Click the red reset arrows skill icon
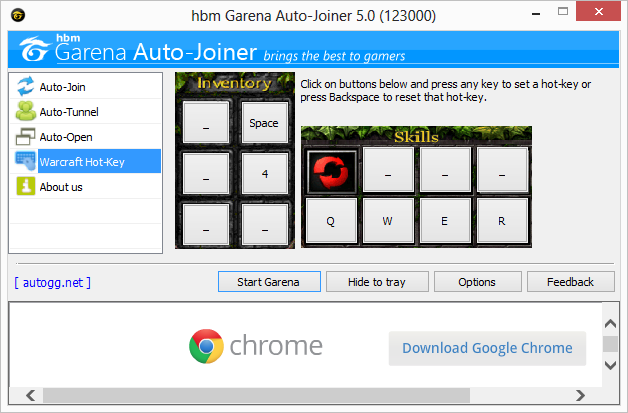The height and width of the screenshot is (413, 628). coord(331,172)
